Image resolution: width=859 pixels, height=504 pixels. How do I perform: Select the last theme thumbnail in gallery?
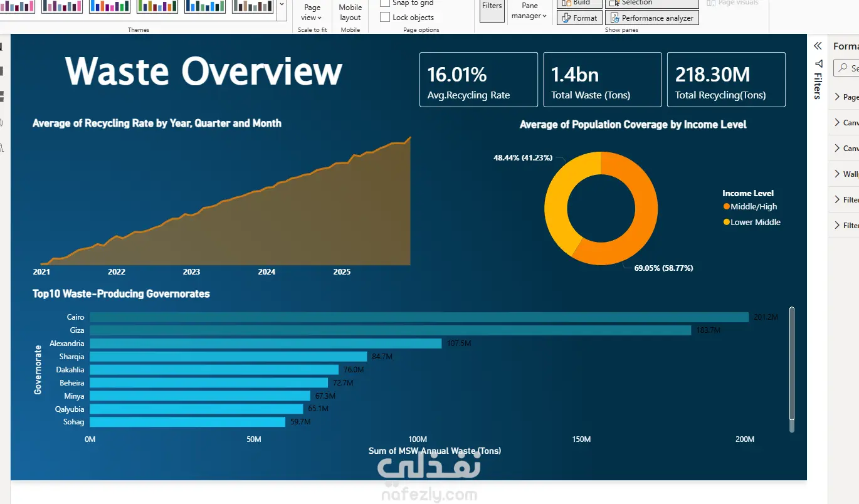(x=252, y=6)
